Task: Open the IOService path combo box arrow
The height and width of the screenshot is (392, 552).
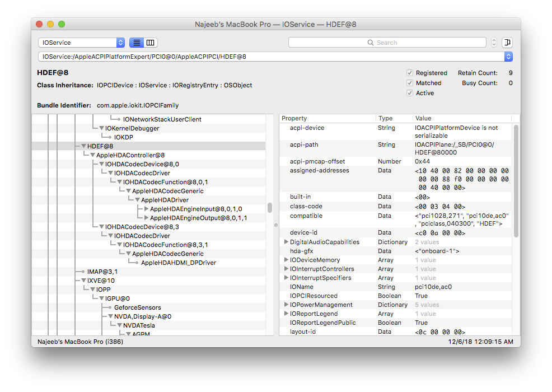Action: point(508,57)
